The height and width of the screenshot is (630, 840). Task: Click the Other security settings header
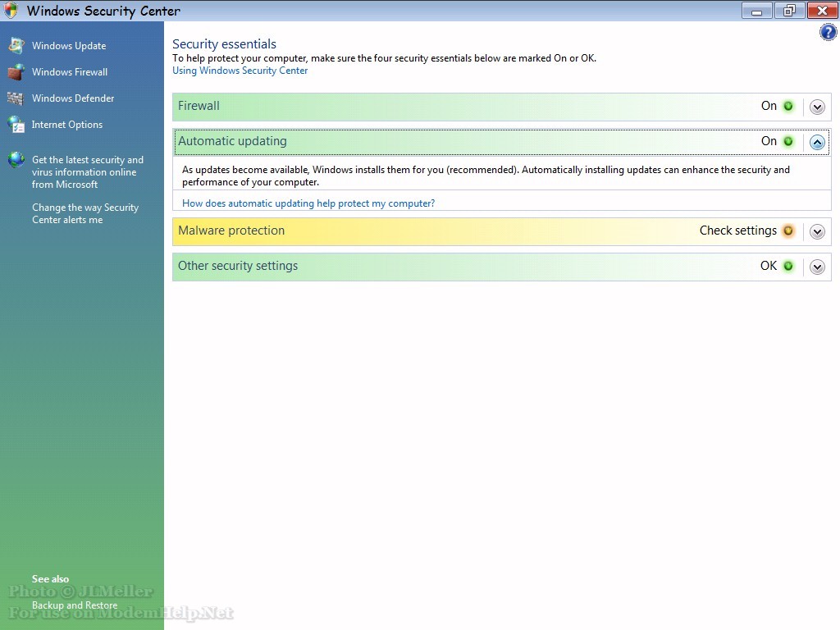tap(502, 267)
